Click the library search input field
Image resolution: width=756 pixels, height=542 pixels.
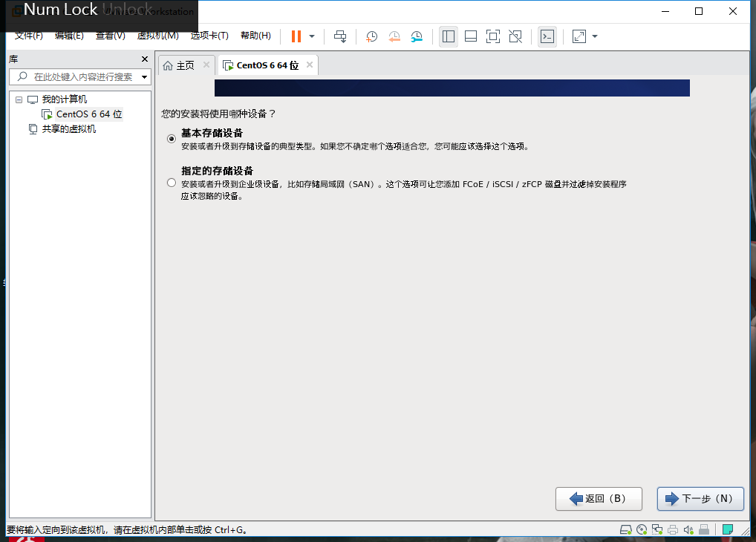[79, 76]
